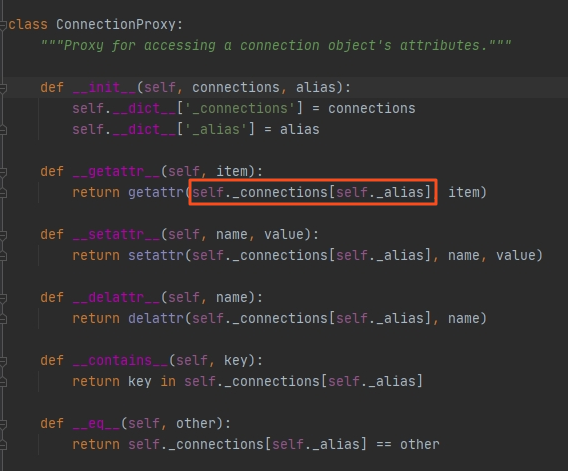Click the 'in' keyword in __contains__ return
Image resolution: width=568 pixels, height=471 pixels.
(x=168, y=382)
